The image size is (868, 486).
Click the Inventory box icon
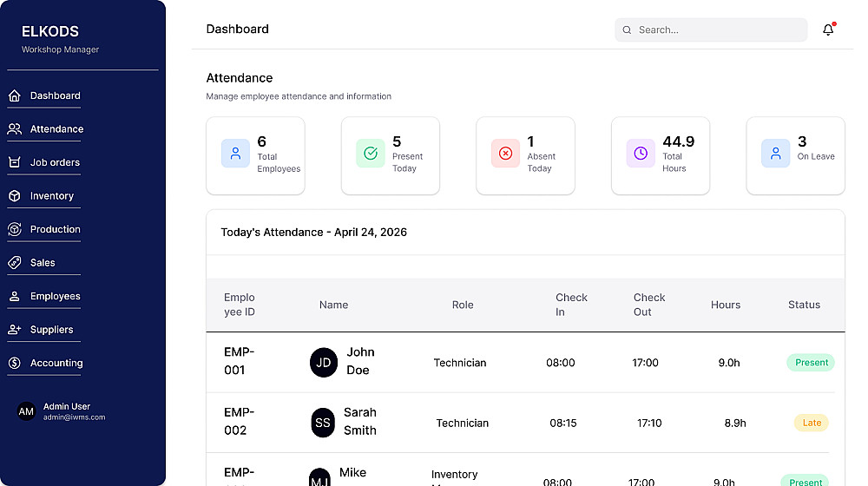(15, 196)
